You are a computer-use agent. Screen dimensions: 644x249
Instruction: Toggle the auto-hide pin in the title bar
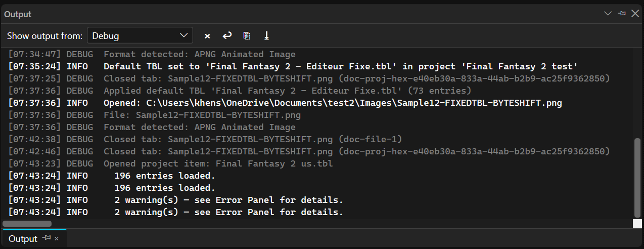point(622,14)
